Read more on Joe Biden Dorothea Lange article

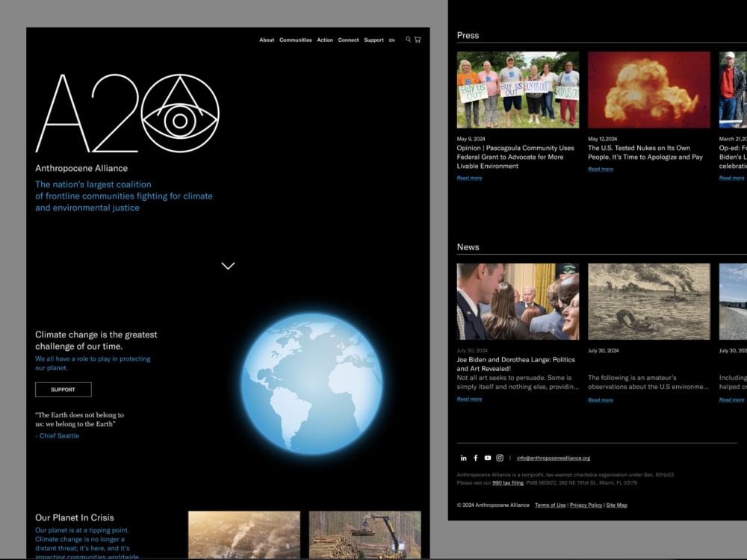469,399
